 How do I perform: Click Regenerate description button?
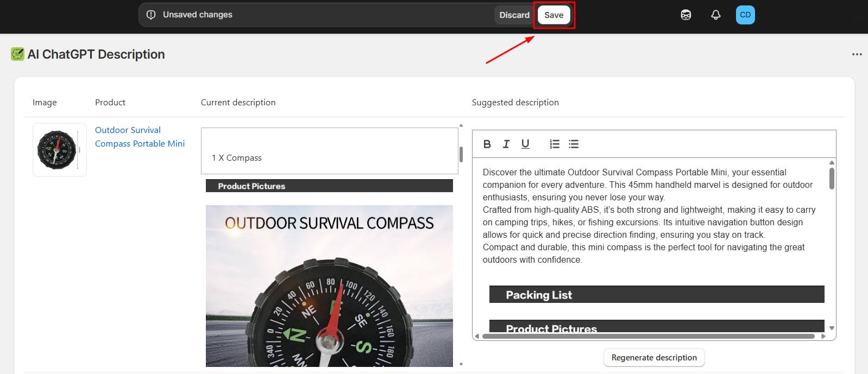(x=654, y=358)
